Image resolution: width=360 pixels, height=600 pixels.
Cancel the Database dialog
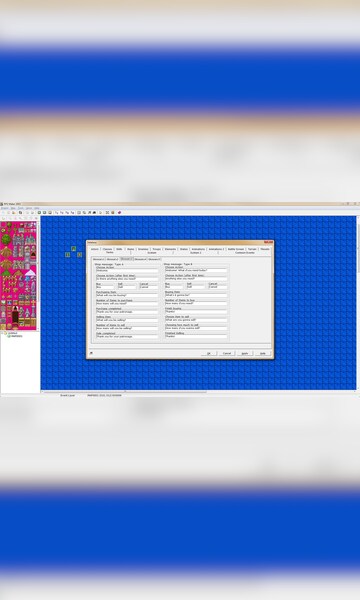(227, 353)
